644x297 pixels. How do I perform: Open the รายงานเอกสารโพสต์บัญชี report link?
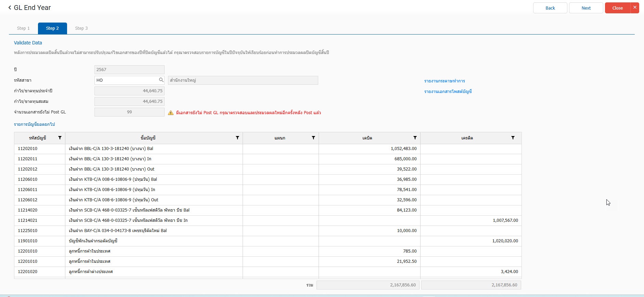click(x=448, y=92)
